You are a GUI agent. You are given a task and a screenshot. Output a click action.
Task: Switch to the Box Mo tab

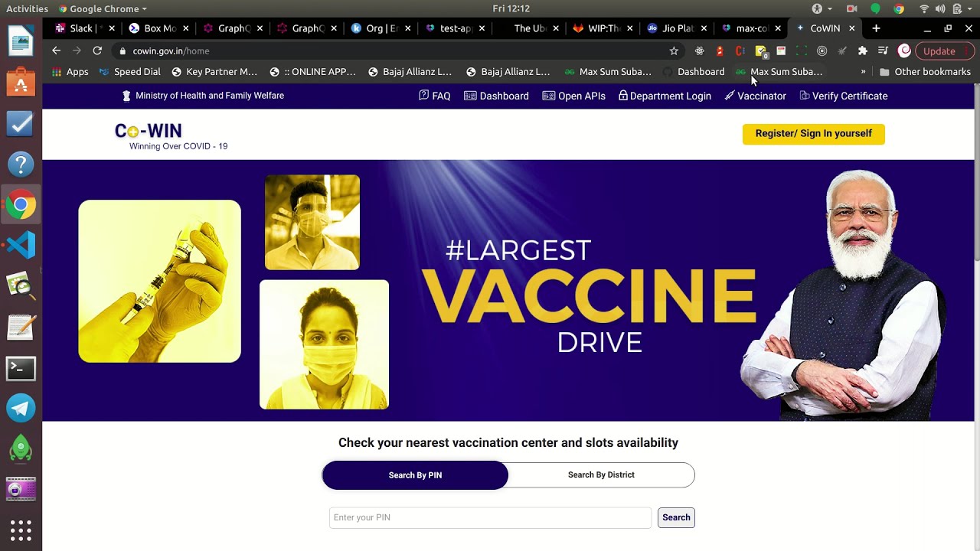(x=160, y=28)
